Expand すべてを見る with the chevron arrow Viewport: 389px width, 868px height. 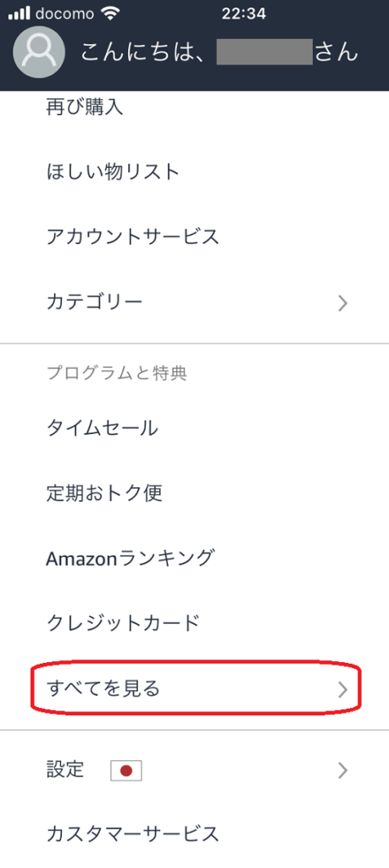tap(342, 689)
